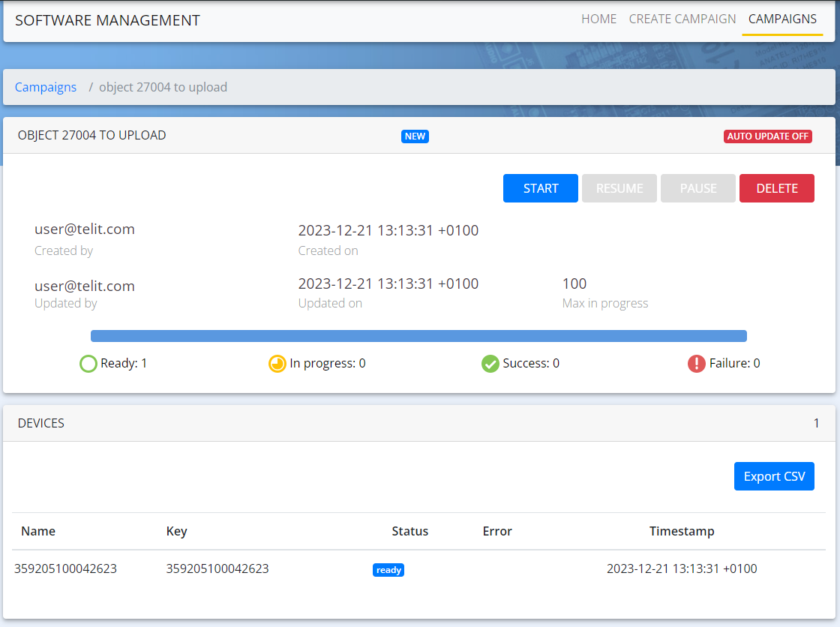Click the blue campaign progress bar

pos(418,336)
